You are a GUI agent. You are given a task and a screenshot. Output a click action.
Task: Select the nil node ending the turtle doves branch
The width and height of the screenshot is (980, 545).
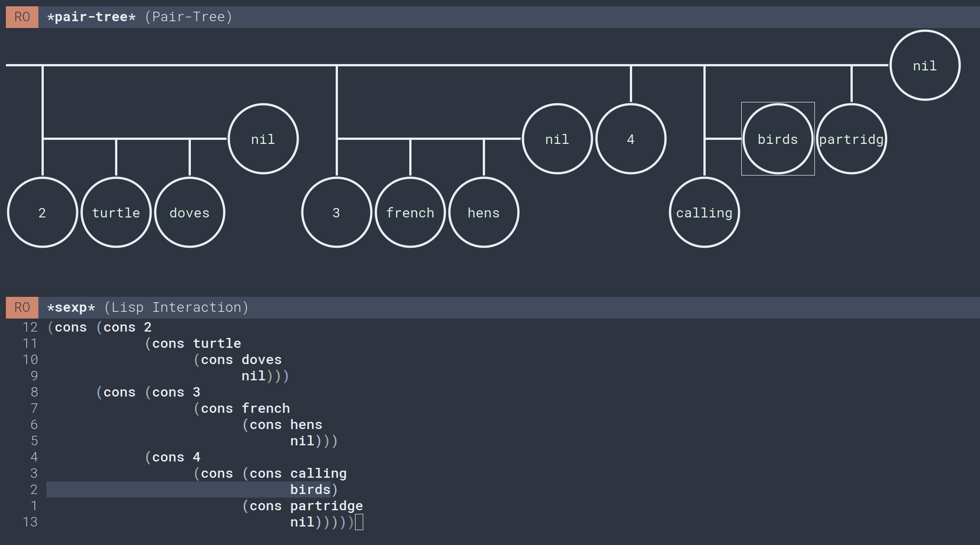263,139
